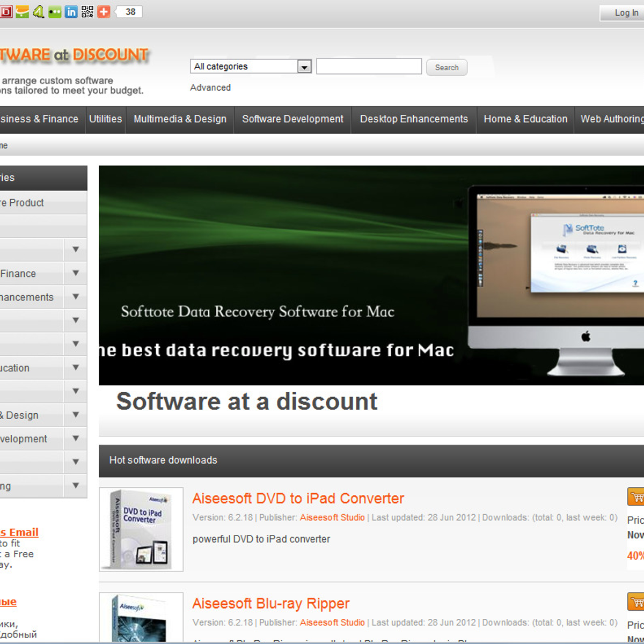This screenshot has width=644, height=644.
Task: Open Aiseesoft DVD to iPad Converter title link
Action: [x=298, y=499]
